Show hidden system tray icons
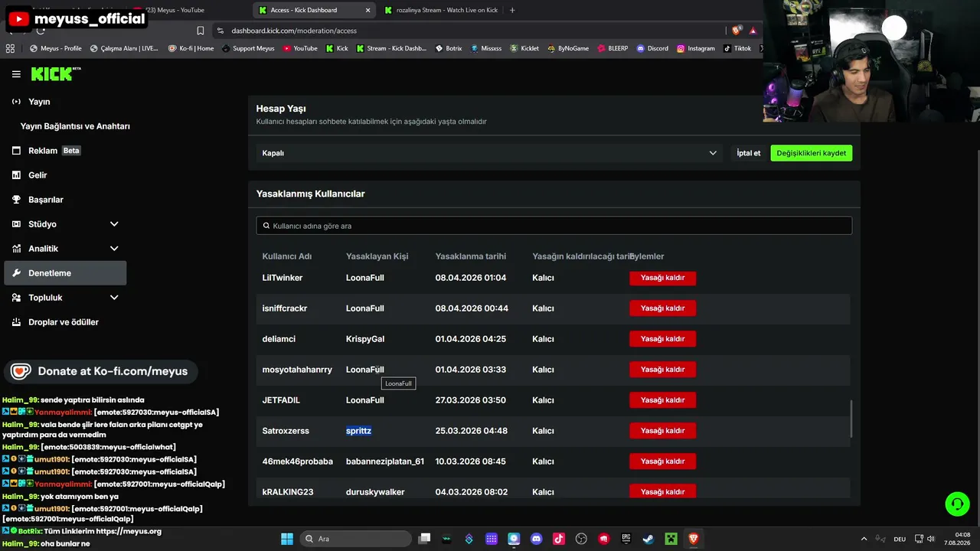 click(x=864, y=539)
